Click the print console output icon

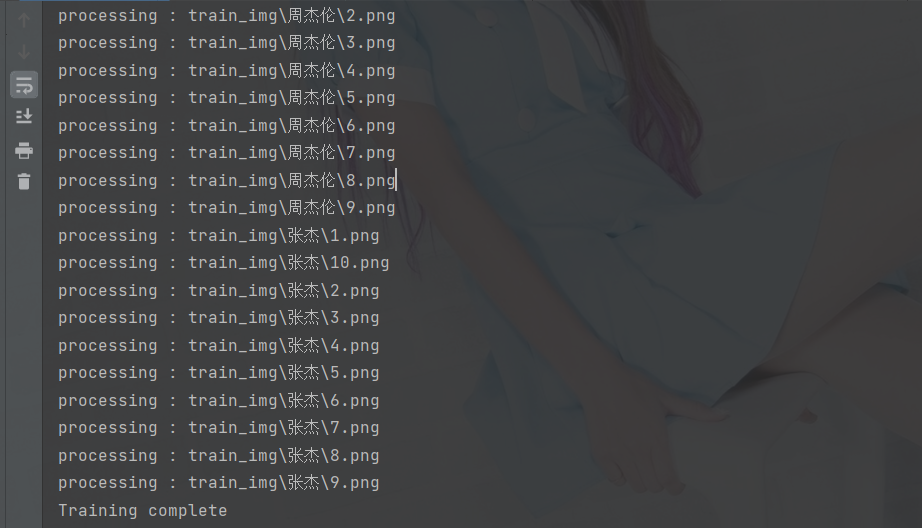coord(24,151)
